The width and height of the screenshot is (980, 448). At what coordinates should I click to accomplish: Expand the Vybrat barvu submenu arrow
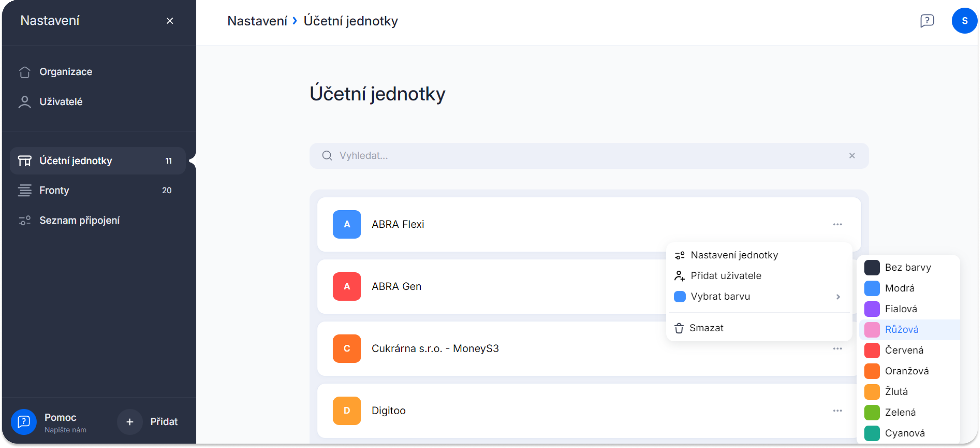838,296
